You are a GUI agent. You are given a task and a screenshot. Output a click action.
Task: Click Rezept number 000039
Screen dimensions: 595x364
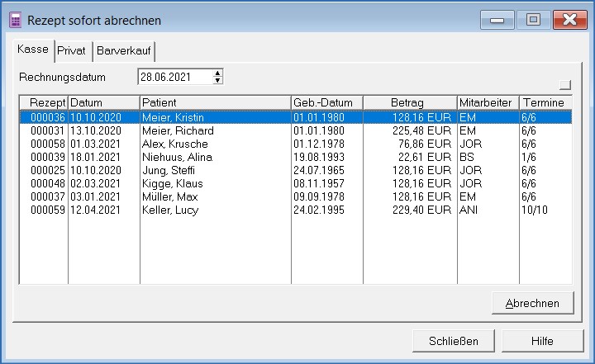[x=47, y=157]
